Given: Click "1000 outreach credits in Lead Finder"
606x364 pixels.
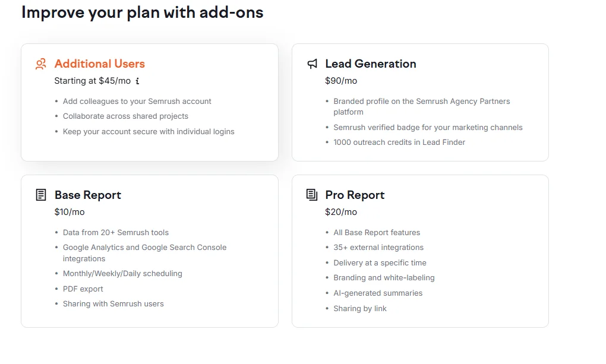Looking at the screenshot, I should click(399, 142).
